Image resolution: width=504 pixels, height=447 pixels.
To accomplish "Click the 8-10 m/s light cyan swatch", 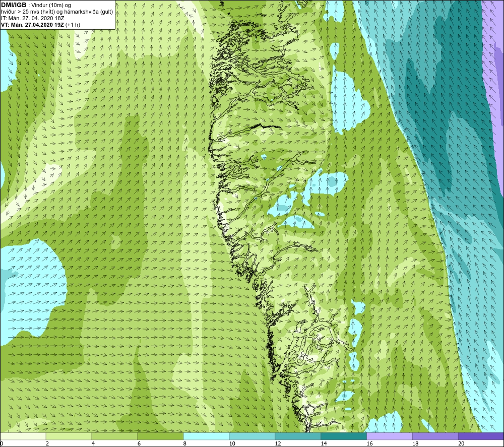I will (x=206, y=436).
